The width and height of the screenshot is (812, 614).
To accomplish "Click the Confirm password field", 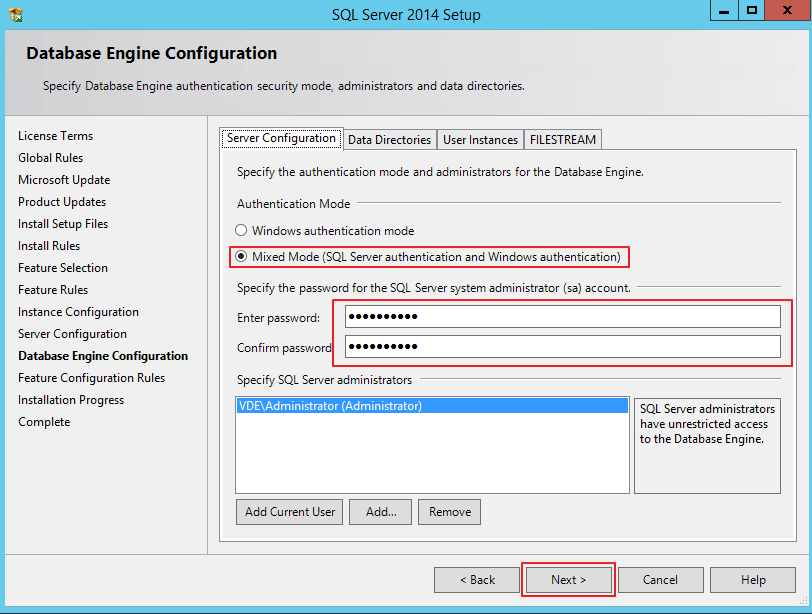I will tap(562, 346).
